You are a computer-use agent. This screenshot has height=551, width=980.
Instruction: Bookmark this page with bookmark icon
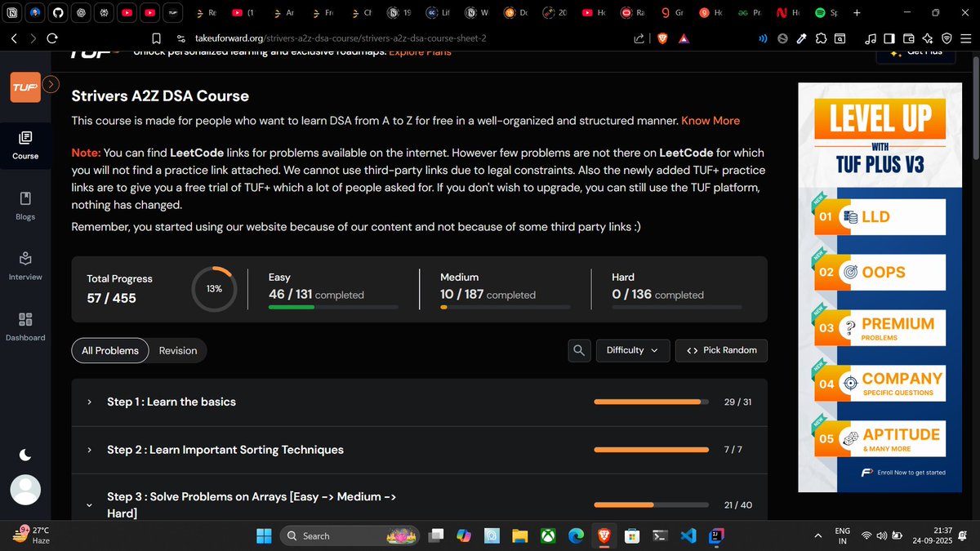click(156, 38)
